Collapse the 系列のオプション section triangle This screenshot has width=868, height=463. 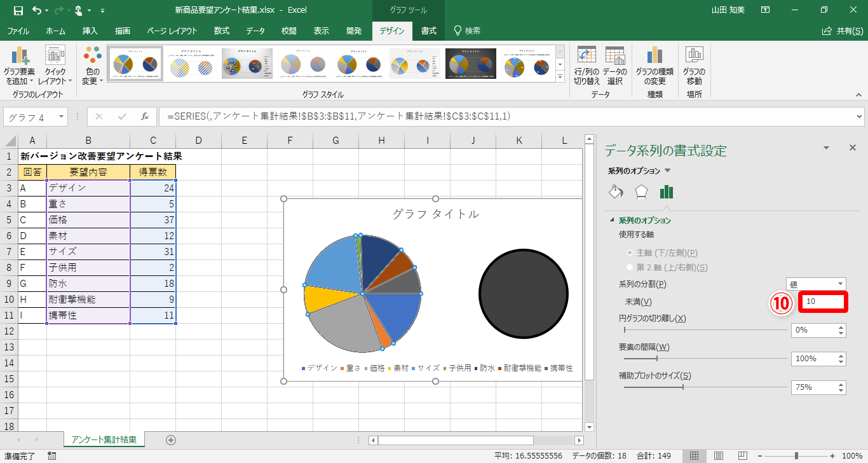tap(613, 221)
